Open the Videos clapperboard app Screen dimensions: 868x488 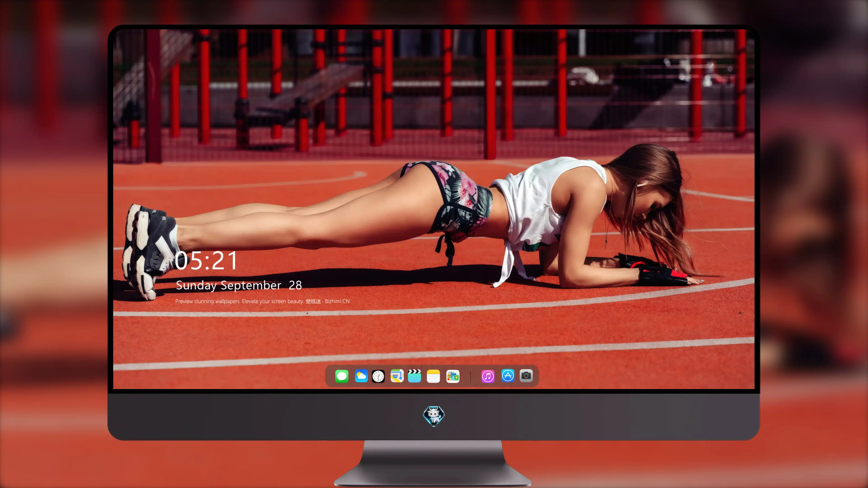(x=415, y=376)
